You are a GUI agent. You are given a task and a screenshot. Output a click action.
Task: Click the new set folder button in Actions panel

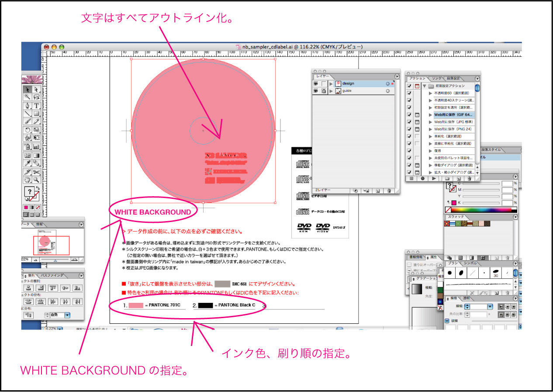pos(447,178)
